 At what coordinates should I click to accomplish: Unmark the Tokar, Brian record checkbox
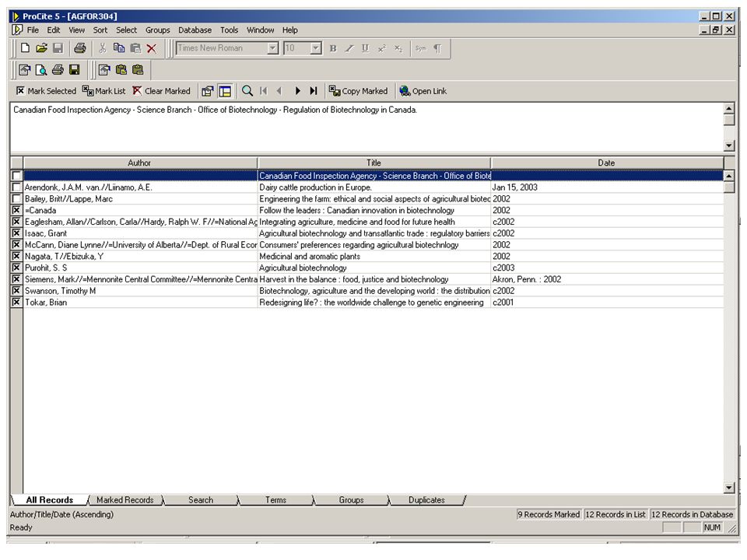(16, 302)
